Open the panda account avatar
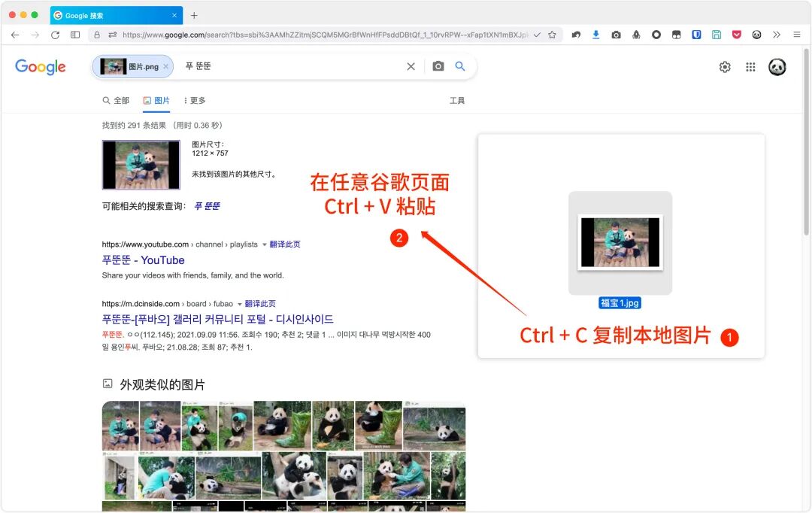The height and width of the screenshot is (513, 812). pyautogui.click(x=777, y=67)
